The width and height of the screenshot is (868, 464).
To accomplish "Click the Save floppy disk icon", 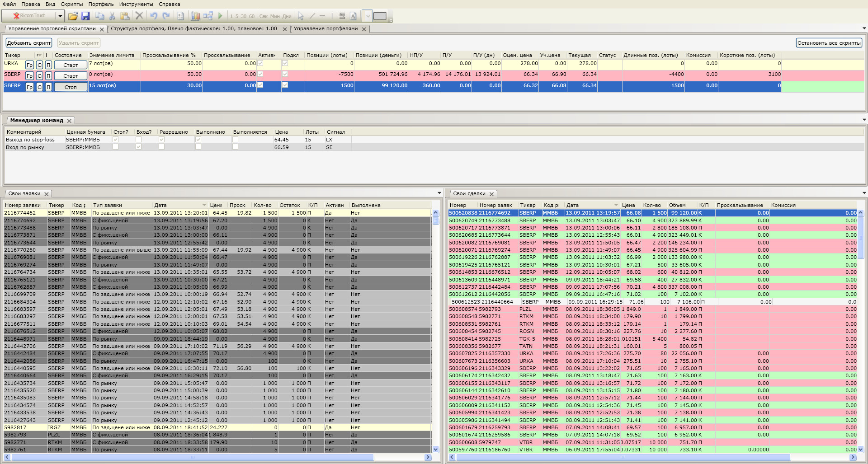I will [85, 16].
